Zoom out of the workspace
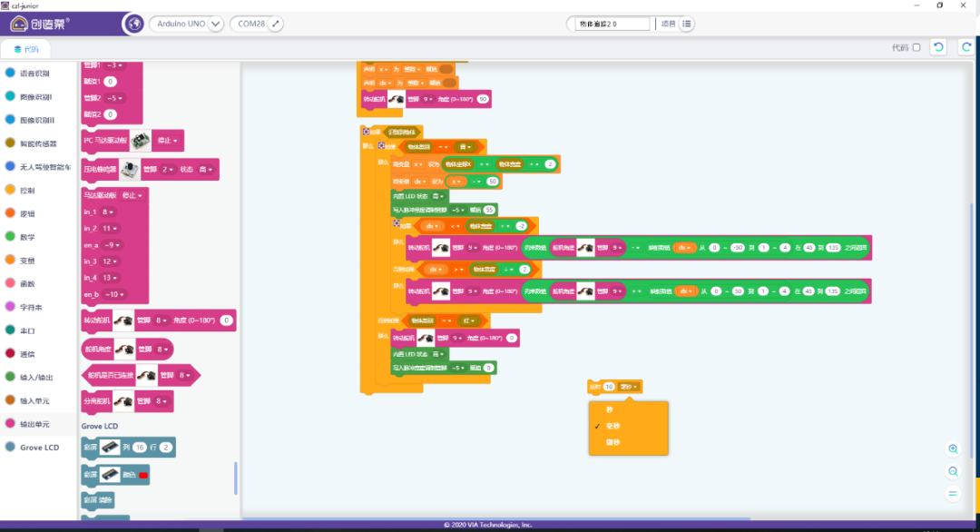 953,471
